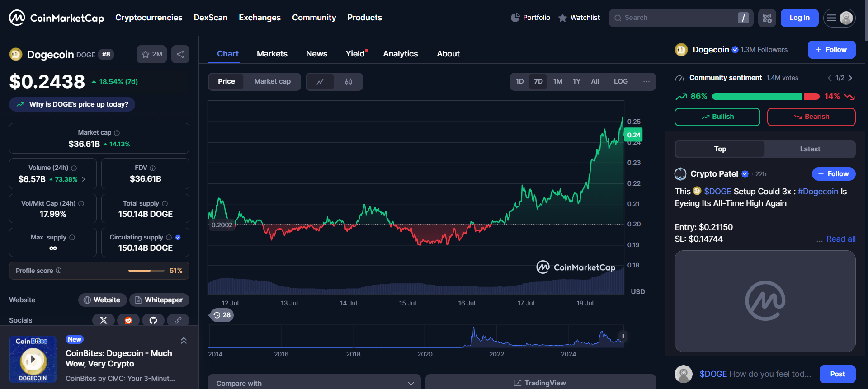Open the chain link social icon
The width and height of the screenshot is (868, 389).
[178, 320]
